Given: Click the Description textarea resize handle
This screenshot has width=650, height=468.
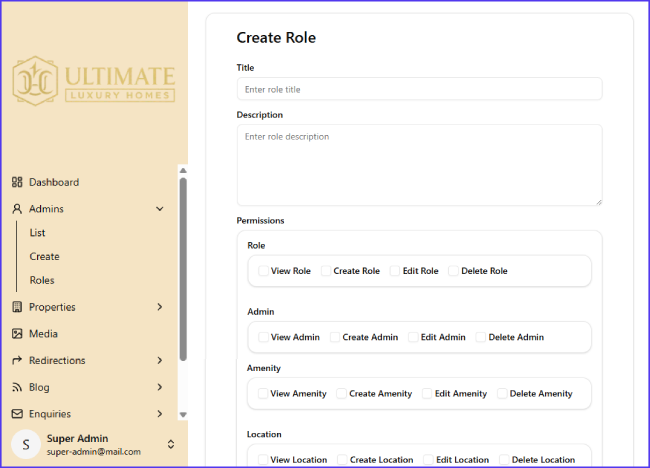Looking at the screenshot, I should point(599,202).
